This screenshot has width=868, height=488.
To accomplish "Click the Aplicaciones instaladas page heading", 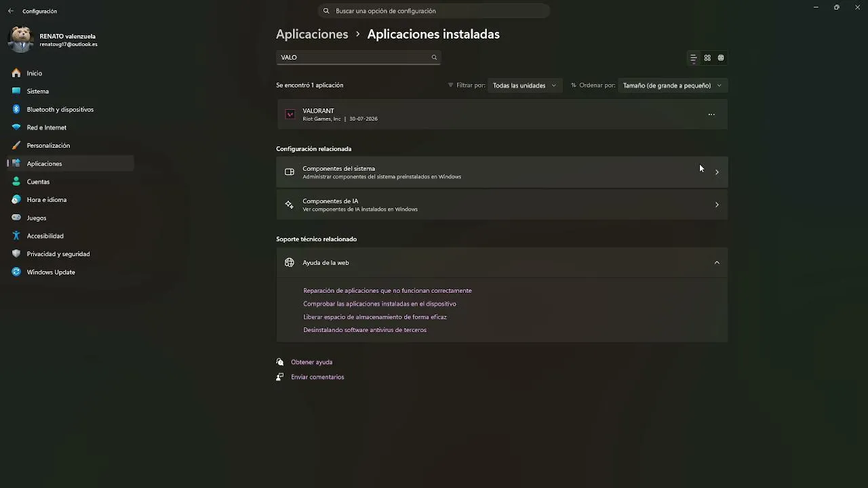I will pyautogui.click(x=433, y=34).
